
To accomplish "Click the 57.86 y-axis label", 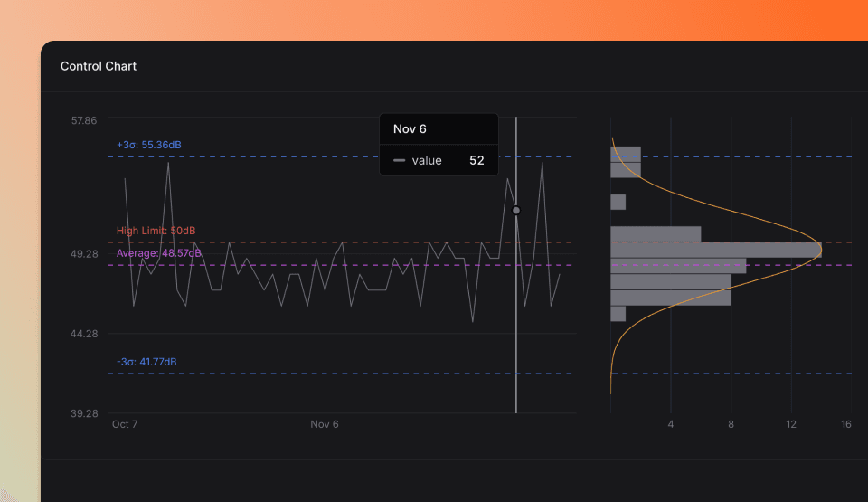I will click(x=83, y=121).
